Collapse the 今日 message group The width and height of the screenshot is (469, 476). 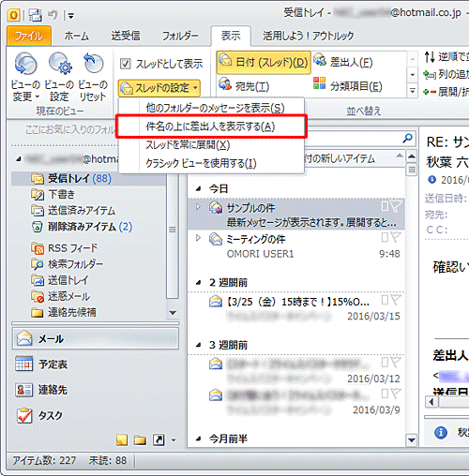(199, 188)
